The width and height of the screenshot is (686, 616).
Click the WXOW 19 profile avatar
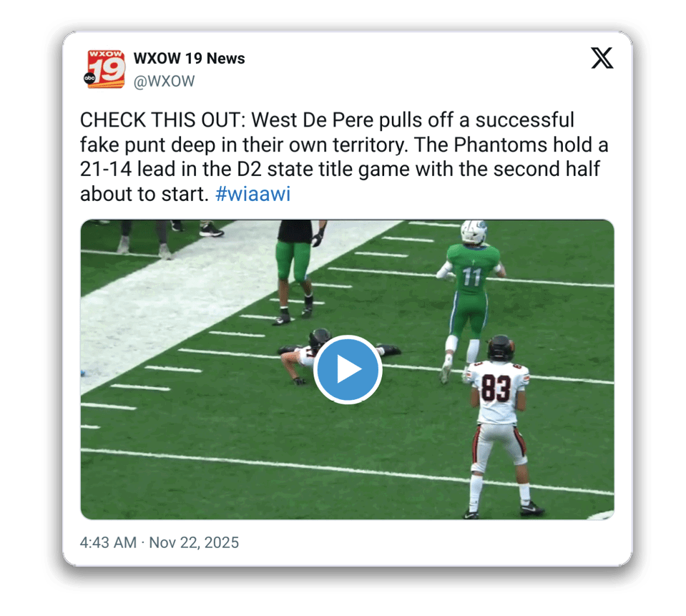(x=104, y=69)
